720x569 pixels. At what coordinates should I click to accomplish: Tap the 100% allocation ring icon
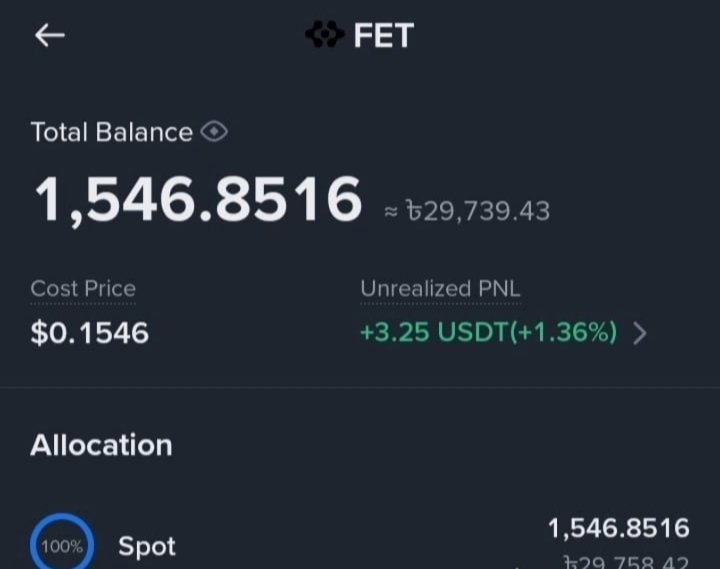tap(62, 542)
